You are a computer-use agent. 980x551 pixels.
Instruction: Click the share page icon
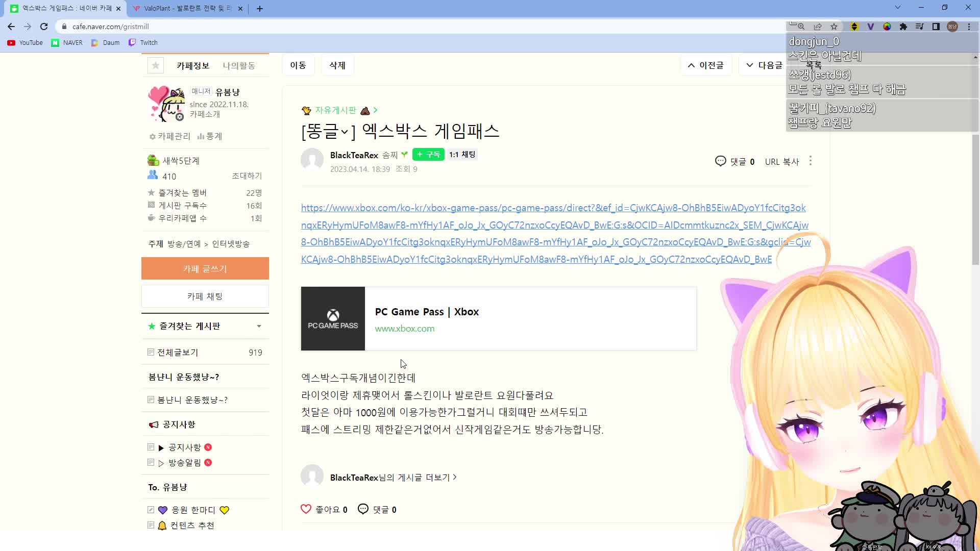point(818,27)
